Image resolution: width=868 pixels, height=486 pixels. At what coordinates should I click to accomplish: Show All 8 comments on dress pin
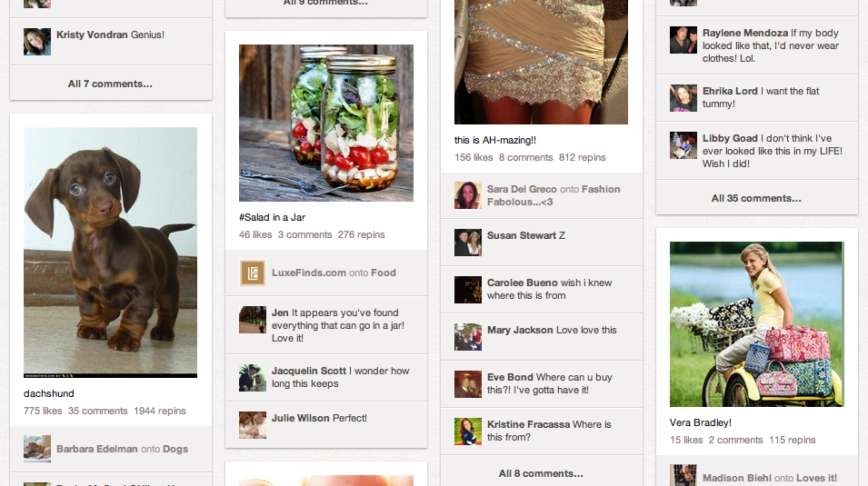click(541, 473)
